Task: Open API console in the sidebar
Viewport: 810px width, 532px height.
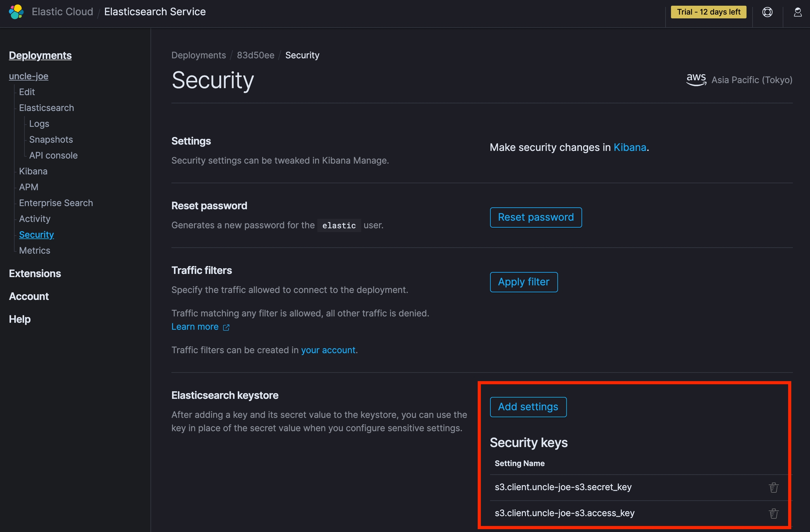Action: [x=53, y=155]
